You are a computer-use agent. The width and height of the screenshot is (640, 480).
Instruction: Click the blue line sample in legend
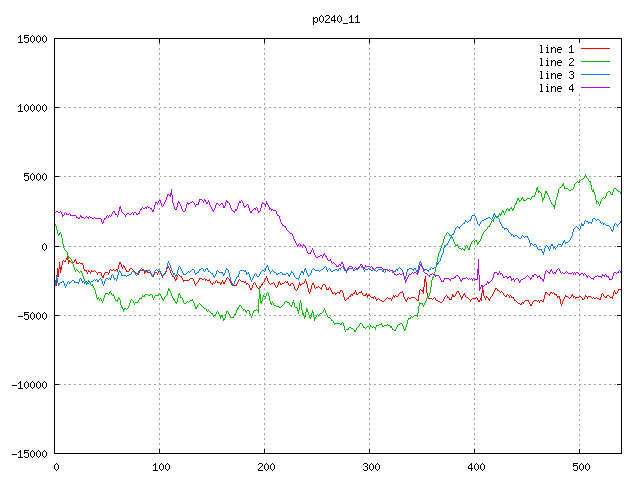click(595, 75)
